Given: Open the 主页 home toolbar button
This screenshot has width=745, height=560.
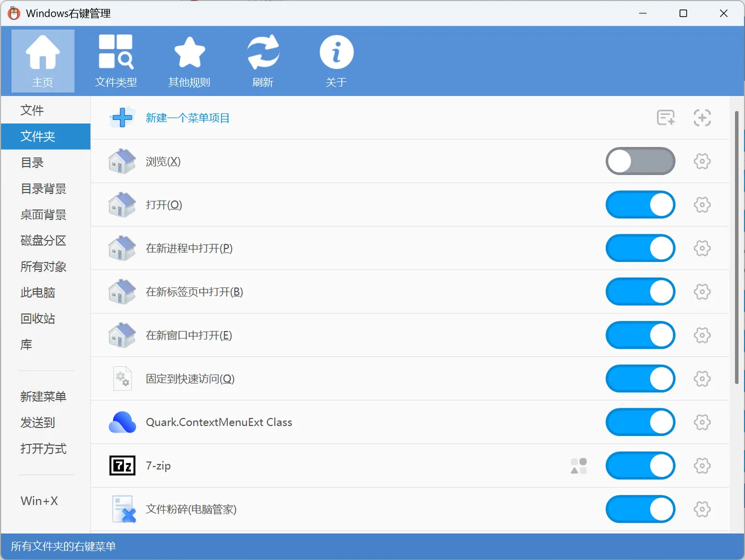Looking at the screenshot, I should (x=43, y=61).
